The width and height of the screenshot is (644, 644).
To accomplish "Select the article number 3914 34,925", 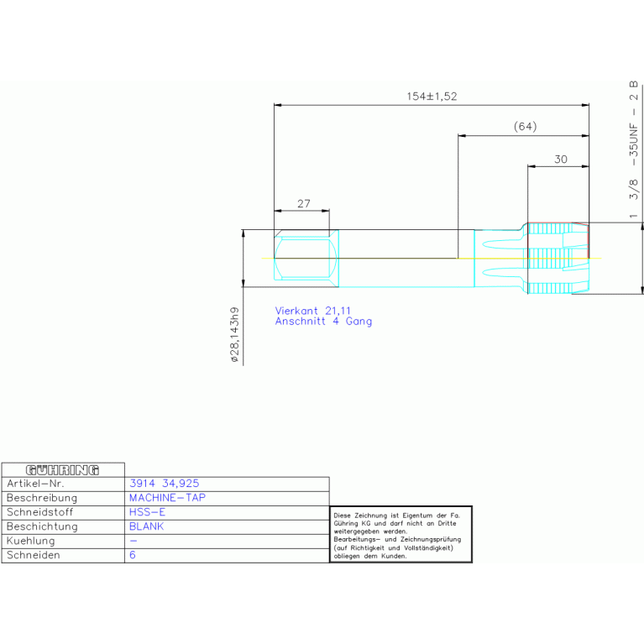I will click(165, 484).
